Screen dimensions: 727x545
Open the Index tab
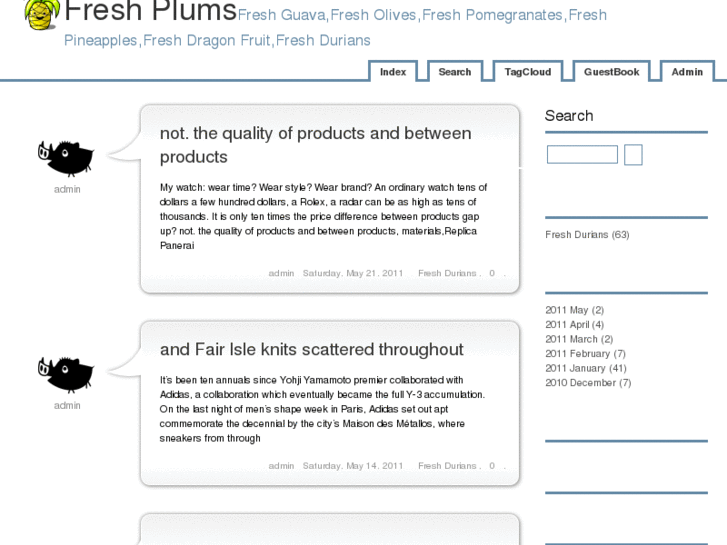tap(393, 72)
